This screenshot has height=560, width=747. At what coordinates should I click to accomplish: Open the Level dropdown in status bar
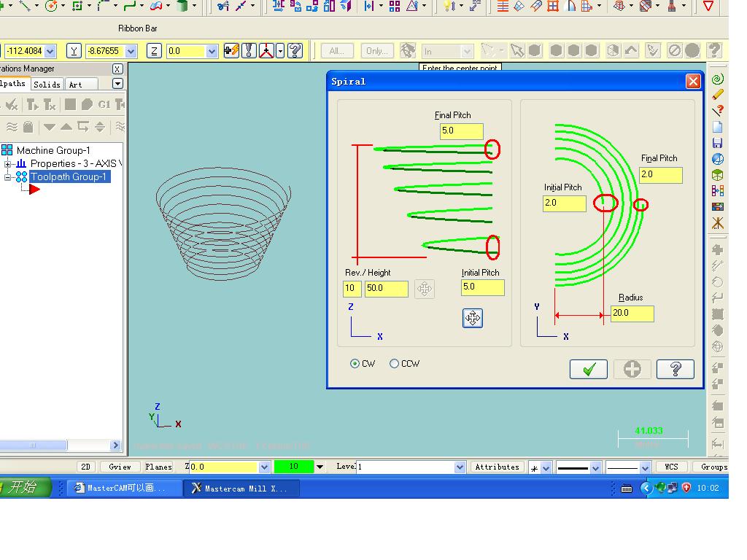[460, 467]
